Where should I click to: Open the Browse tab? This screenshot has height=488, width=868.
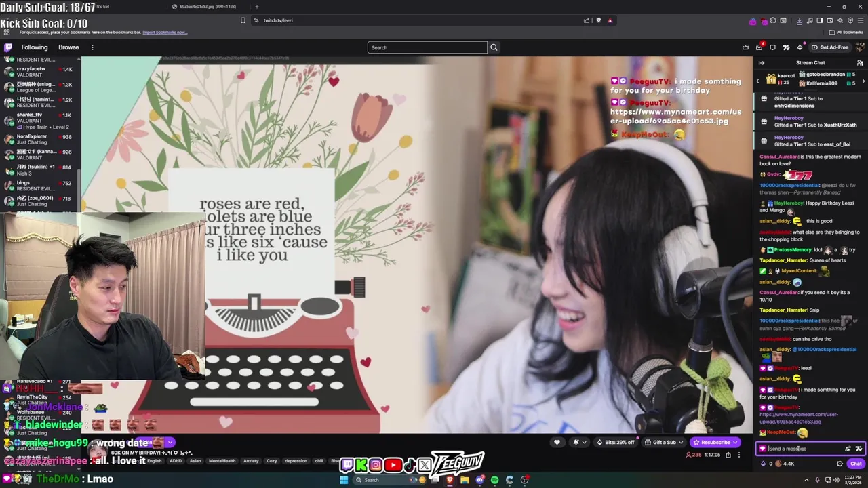pyautogui.click(x=68, y=47)
